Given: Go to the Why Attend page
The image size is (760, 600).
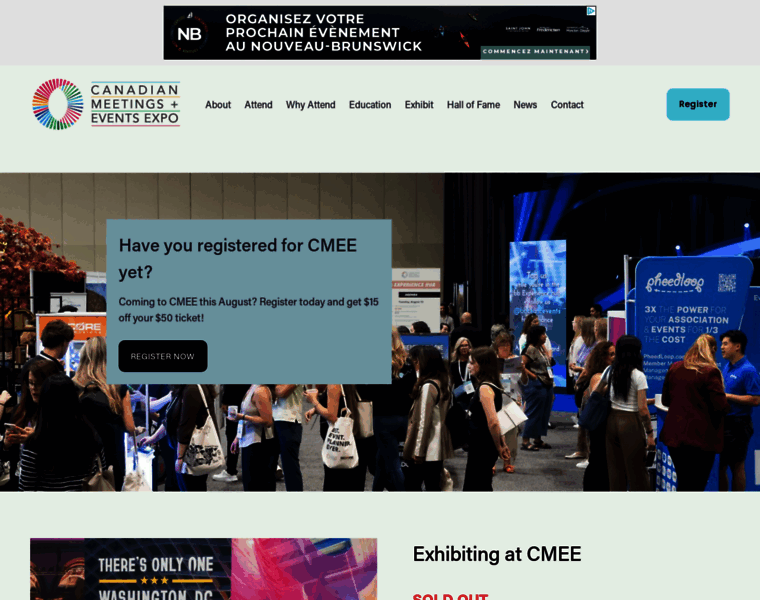Looking at the screenshot, I should (310, 105).
